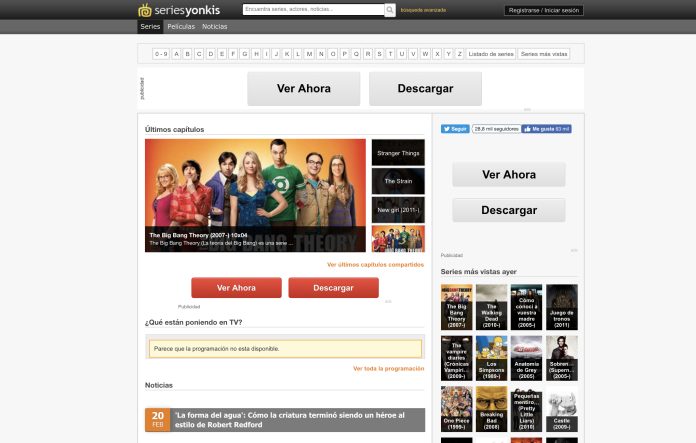Screen dimensions: 696x443
Task: Open búsqueda avanzada link
Action: pos(423,10)
